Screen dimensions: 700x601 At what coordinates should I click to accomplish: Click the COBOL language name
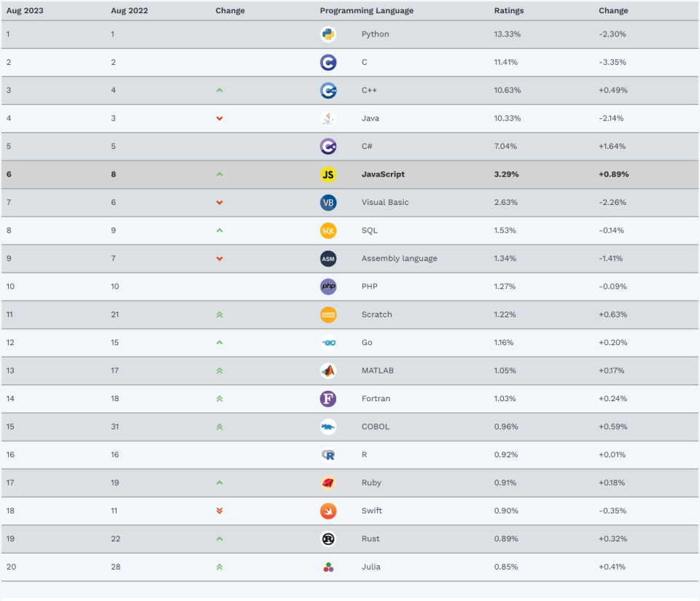[375, 427]
